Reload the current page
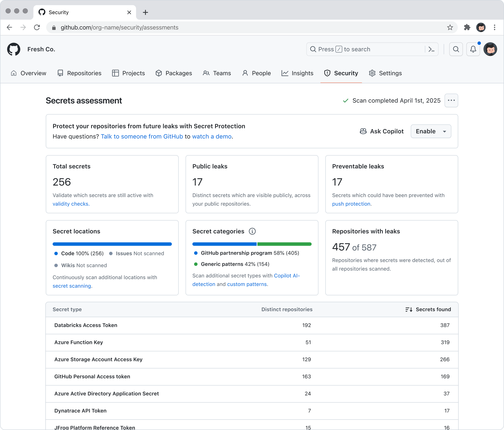 coord(37,27)
